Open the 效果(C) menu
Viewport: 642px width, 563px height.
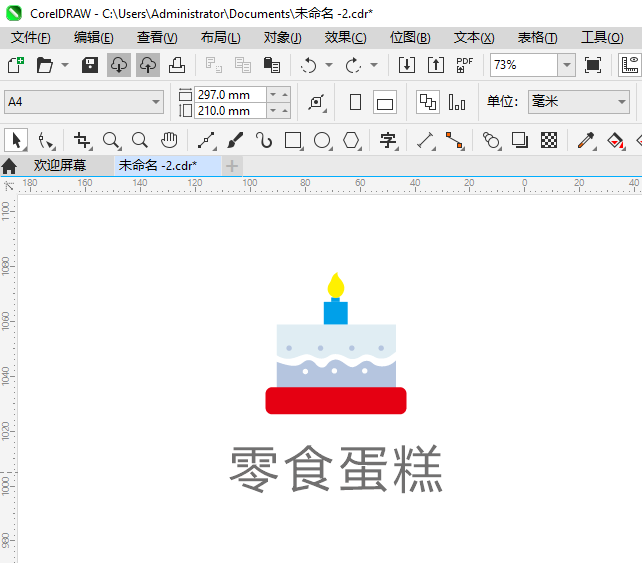[x=346, y=38]
